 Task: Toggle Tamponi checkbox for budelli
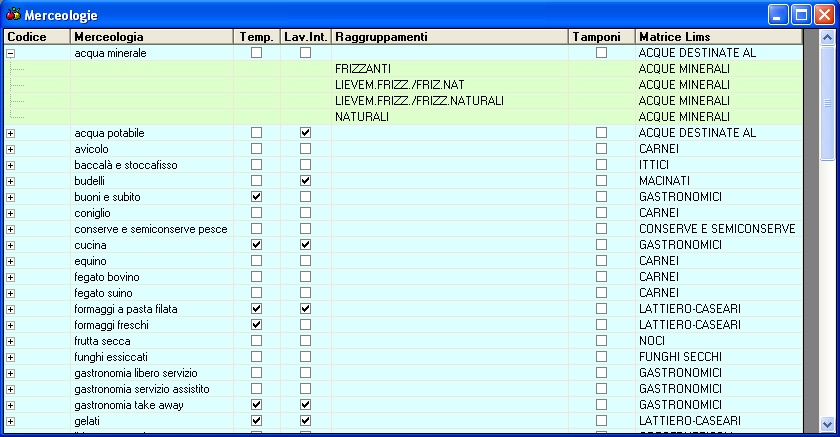tap(601, 181)
